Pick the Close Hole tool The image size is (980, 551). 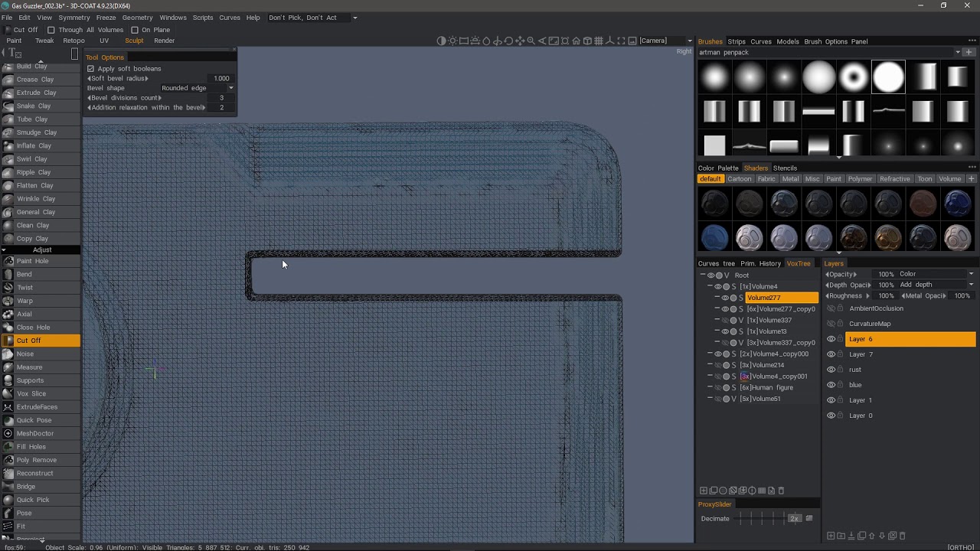[40, 328]
